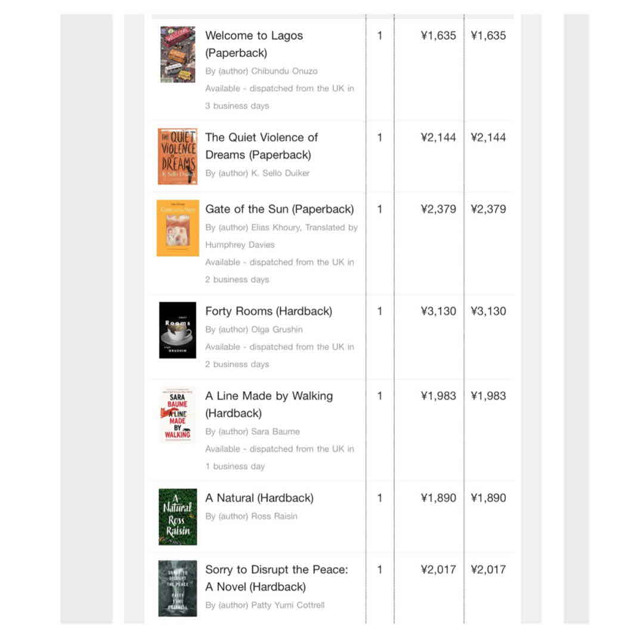The image size is (644, 644).
Task: Click quantity 1 for Welcome to Lagos
Action: tap(380, 36)
